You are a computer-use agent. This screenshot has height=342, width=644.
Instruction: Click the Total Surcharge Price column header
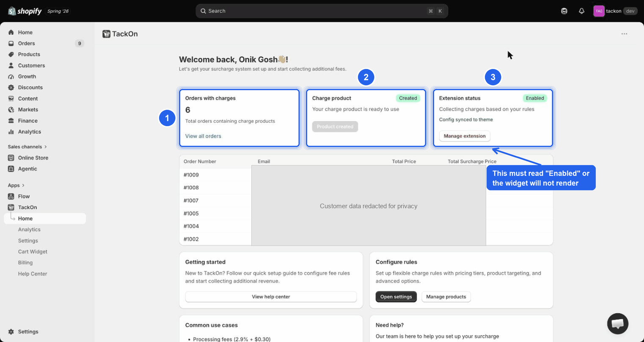(x=472, y=161)
